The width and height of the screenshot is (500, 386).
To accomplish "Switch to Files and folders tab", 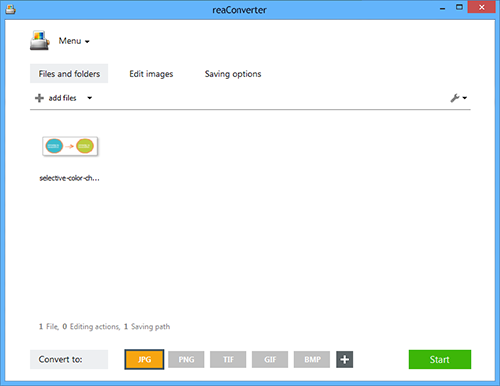I will point(69,74).
